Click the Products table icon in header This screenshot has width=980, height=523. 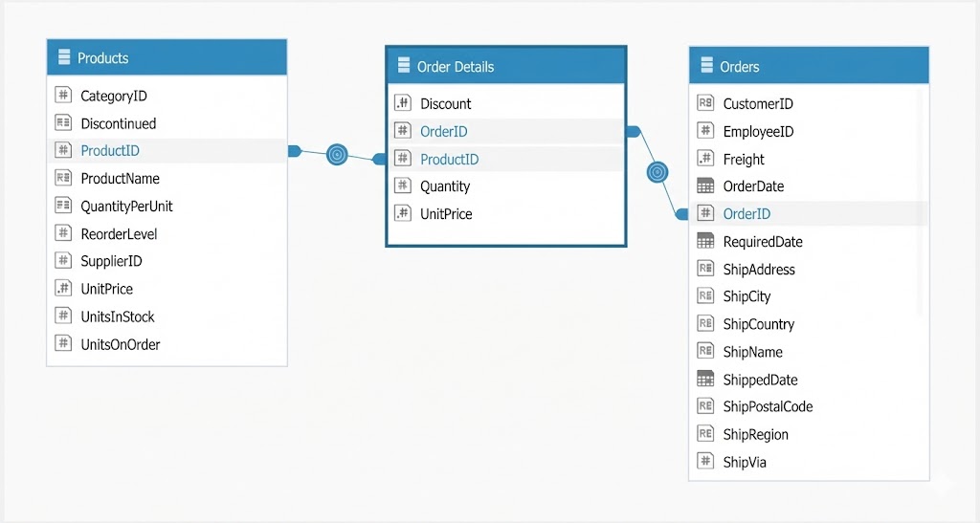click(x=64, y=57)
